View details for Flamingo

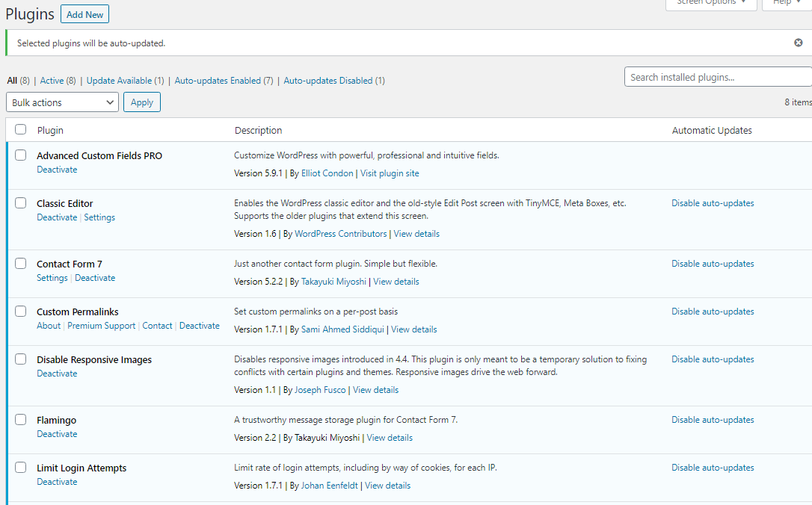point(390,438)
